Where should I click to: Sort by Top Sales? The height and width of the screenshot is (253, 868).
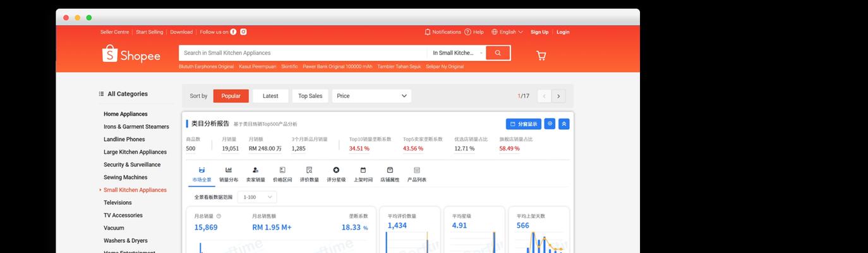(x=310, y=96)
